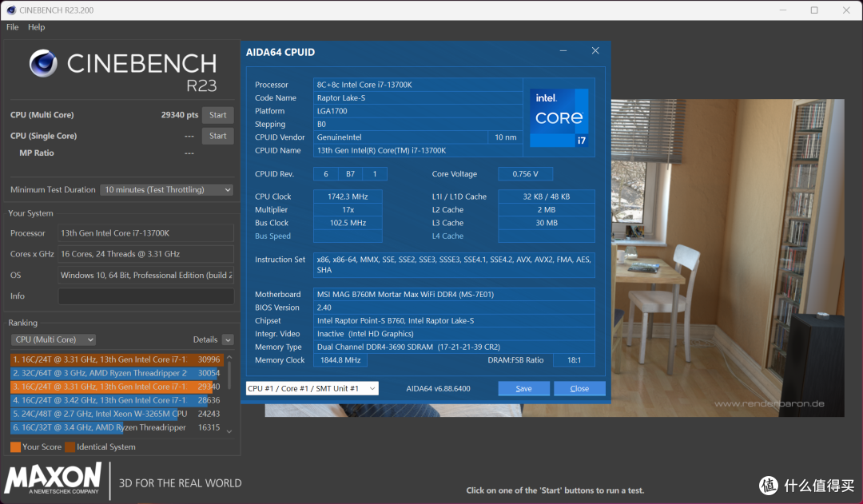Select the AMD Ryzen Threadripper 30054 entry

click(x=117, y=373)
